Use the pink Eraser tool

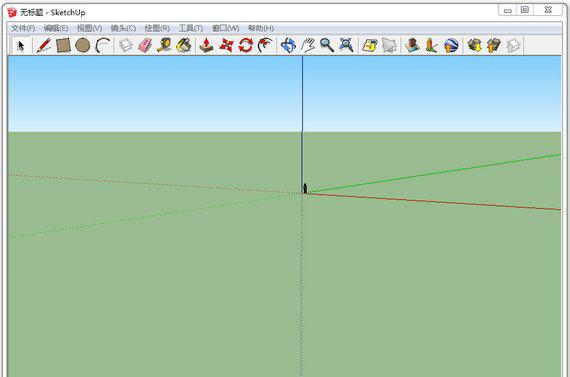pyautogui.click(x=145, y=46)
